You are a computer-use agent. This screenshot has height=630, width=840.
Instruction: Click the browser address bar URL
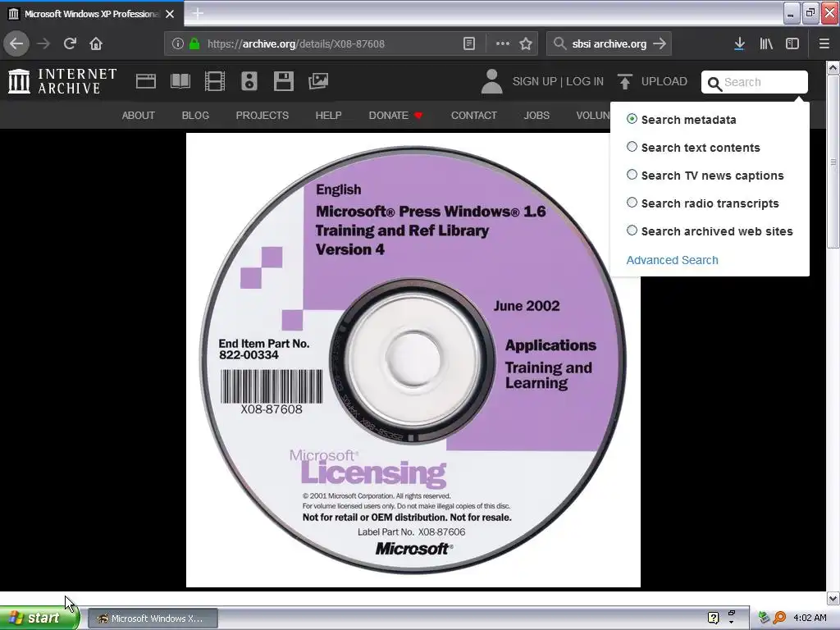click(295, 44)
